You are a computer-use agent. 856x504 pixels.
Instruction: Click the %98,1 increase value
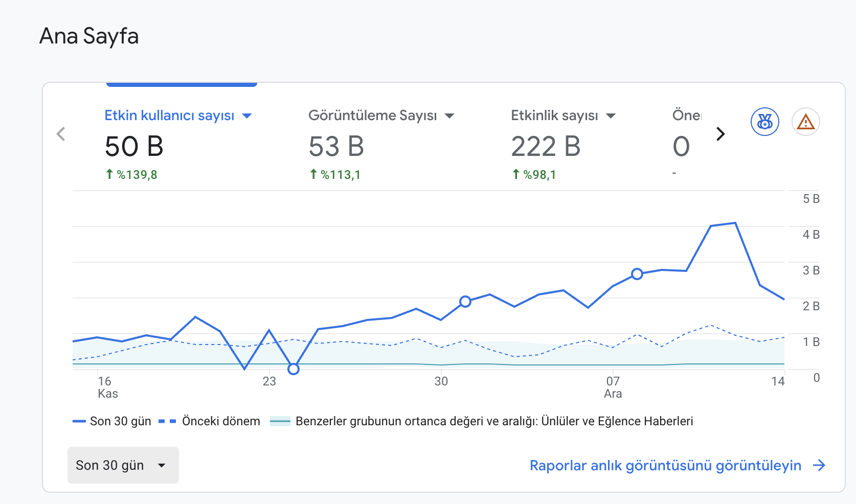point(534,174)
